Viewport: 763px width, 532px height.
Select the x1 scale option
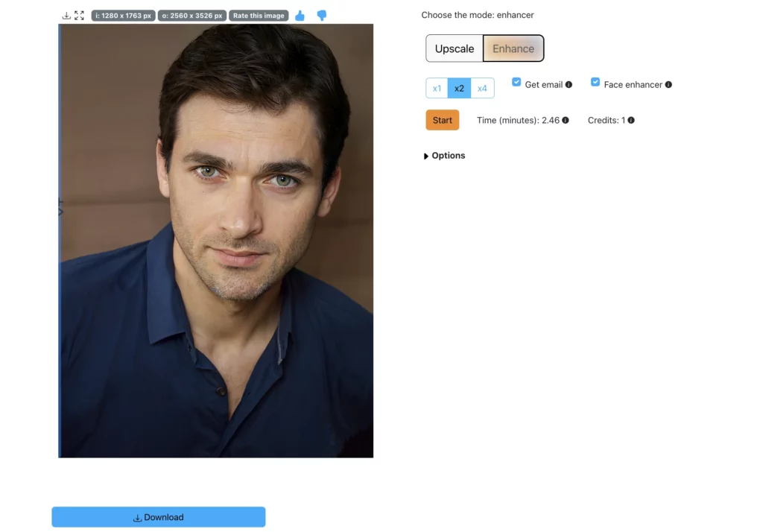pyautogui.click(x=437, y=88)
